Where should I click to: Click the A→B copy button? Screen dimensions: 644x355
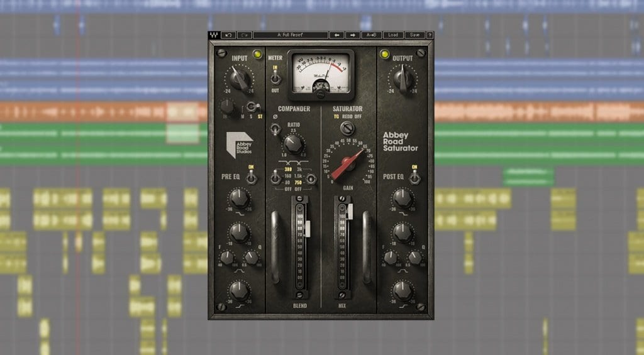[372, 35]
